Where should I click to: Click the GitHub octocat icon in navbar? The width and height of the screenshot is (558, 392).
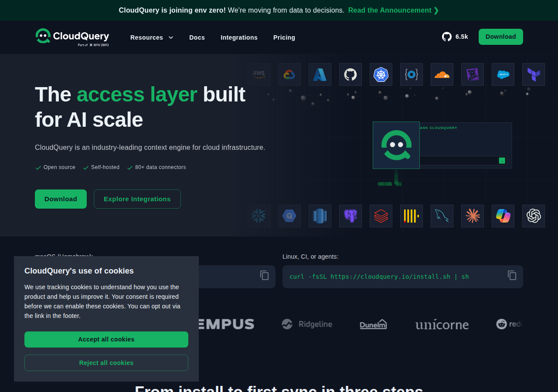[447, 37]
